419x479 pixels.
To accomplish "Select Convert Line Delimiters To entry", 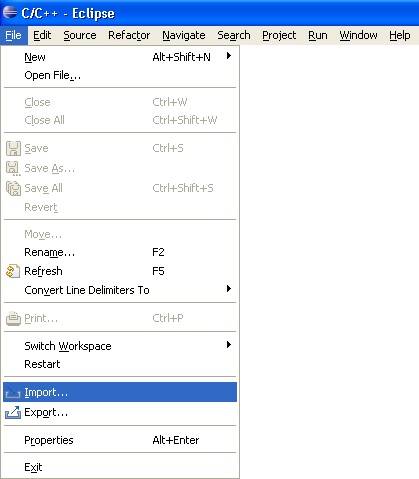I will (x=120, y=290).
